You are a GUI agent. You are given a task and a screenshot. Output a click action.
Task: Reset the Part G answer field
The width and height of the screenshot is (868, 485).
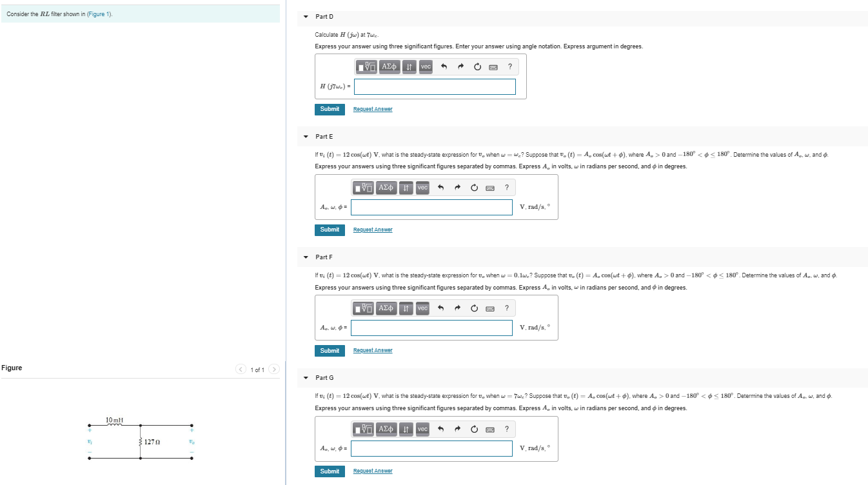pyautogui.click(x=474, y=429)
